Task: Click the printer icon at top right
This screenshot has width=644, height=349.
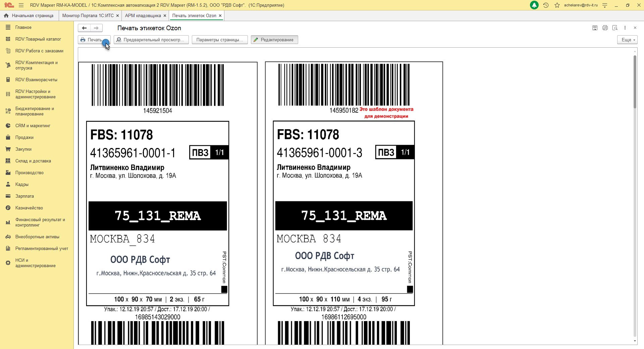Action: pos(605,28)
